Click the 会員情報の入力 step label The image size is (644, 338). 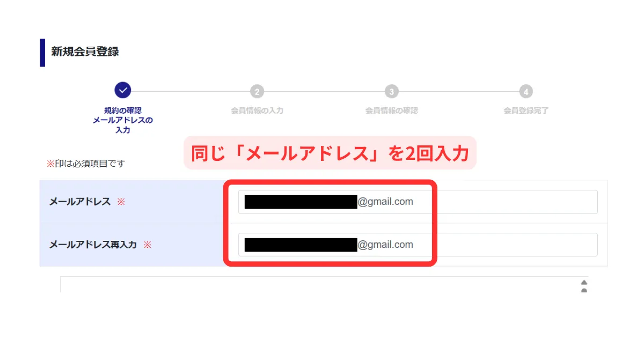[x=257, y=111]
